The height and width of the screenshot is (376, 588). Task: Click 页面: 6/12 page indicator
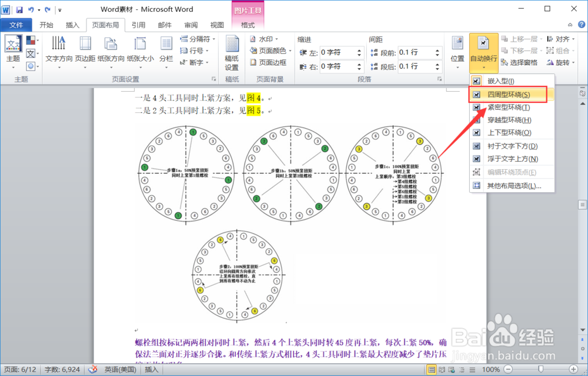(20, 370)
